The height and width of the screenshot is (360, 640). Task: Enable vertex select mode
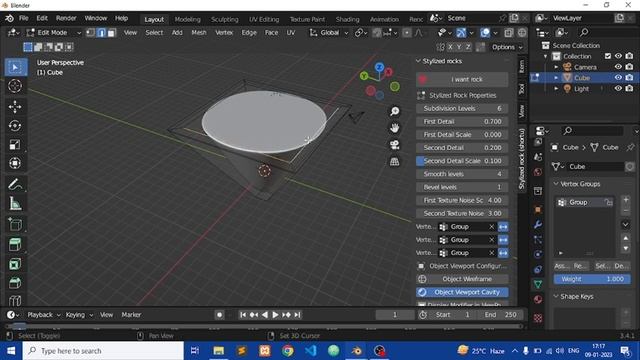point(91,33)
